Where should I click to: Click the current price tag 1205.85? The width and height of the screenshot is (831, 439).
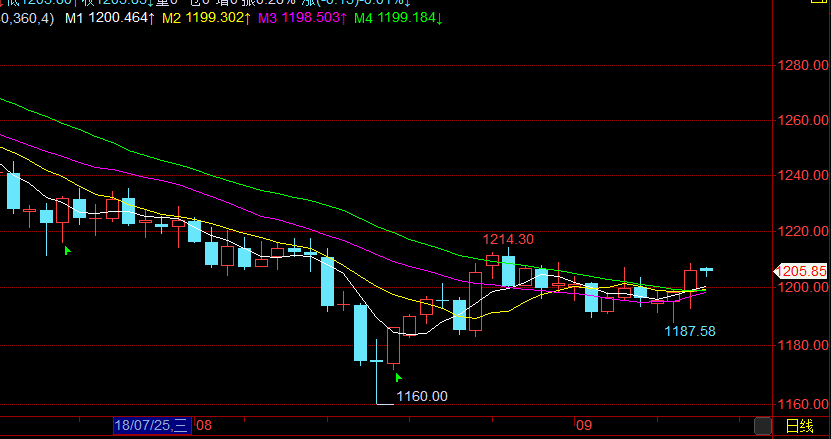[801, 271]
